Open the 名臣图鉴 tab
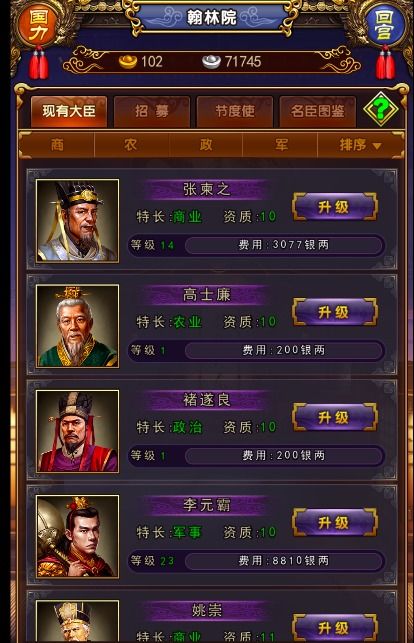The width and height of the screenshot is (414, 643). (318, 111)
